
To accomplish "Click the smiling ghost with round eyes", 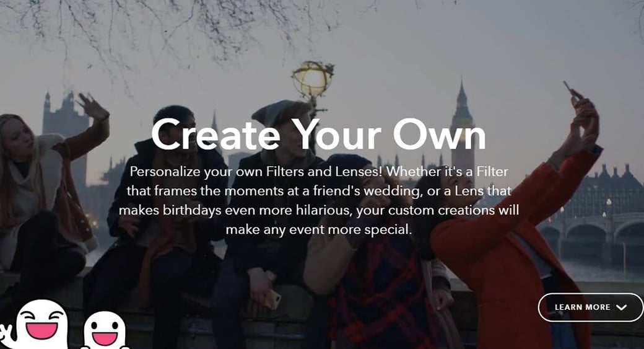I will pos(104,330).
